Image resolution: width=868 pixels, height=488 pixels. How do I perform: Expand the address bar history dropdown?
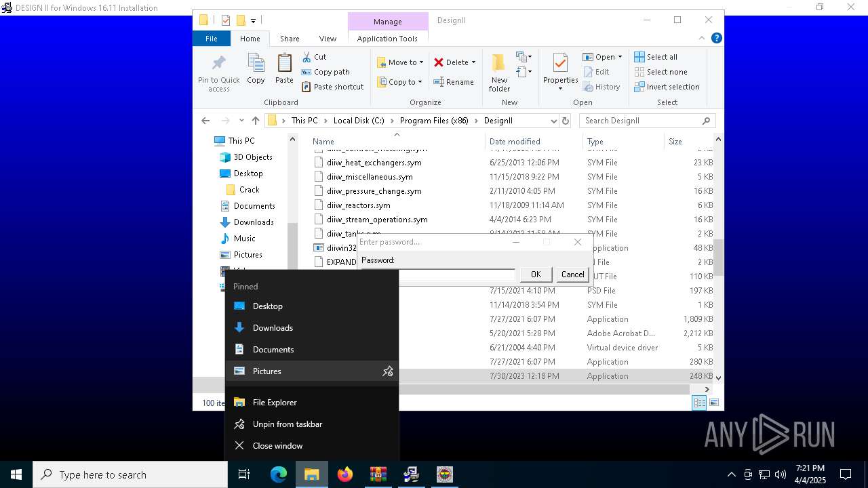pyautogui.click(x=553, y=121)
